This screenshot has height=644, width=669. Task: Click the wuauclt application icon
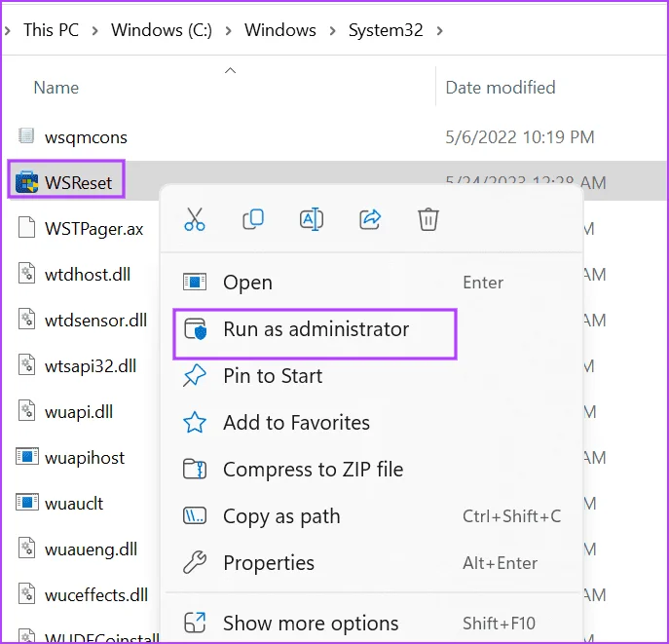[x=27, y=503]
